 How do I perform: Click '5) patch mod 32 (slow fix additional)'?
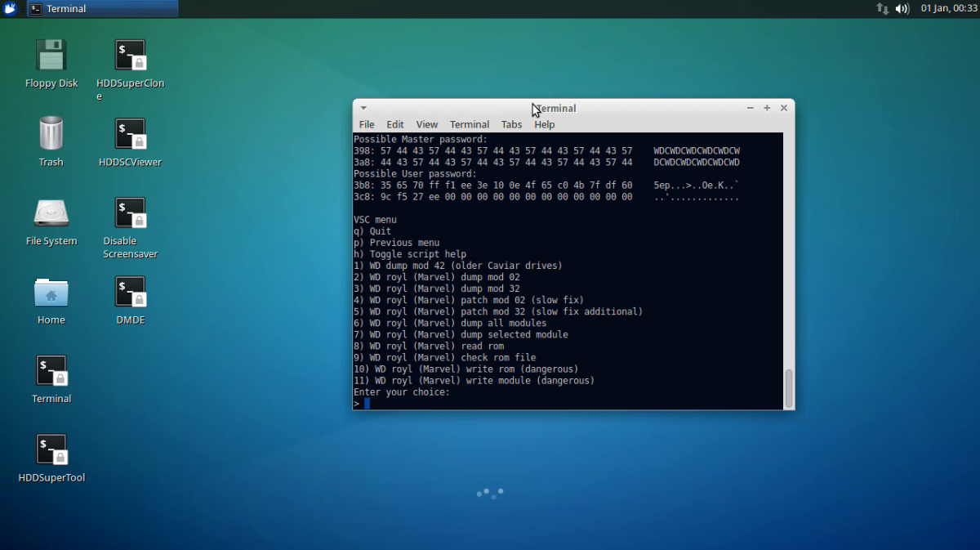(x=498, y=311)
